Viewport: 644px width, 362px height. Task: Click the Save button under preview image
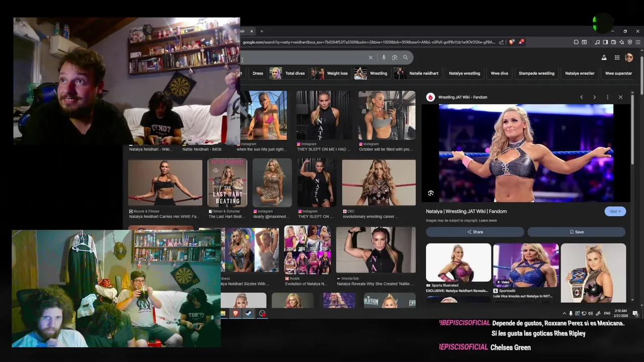[577, 232]
